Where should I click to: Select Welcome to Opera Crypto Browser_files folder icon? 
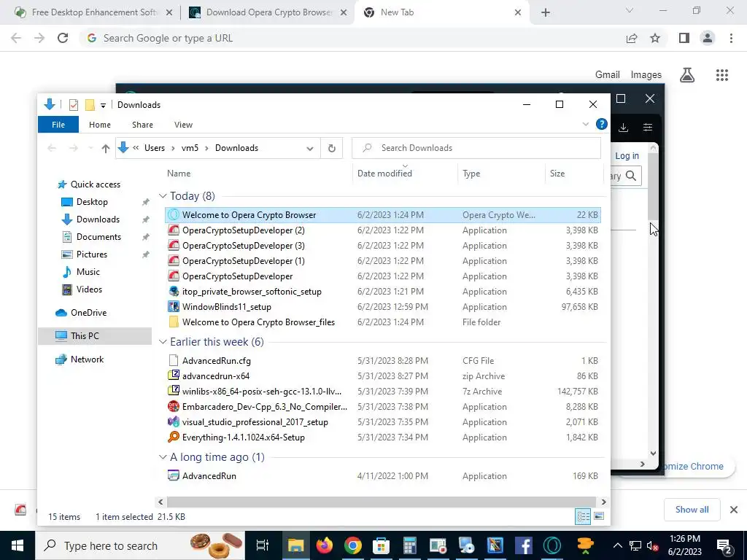point(174,322)
